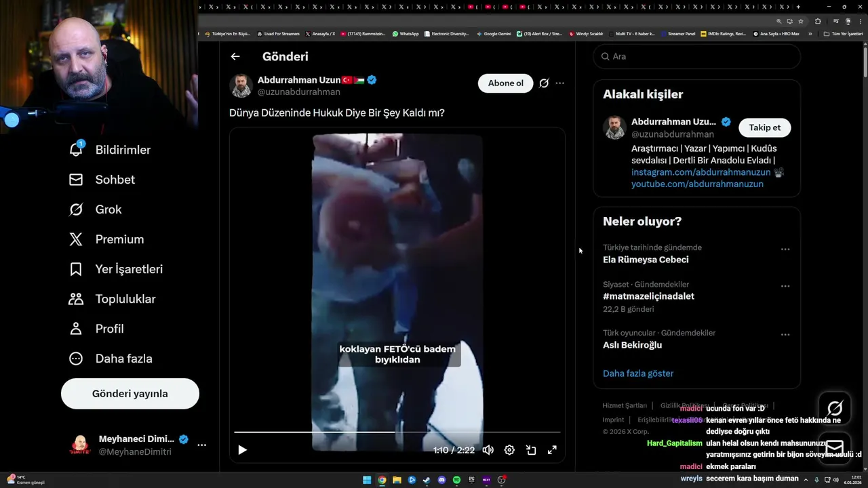Open more options for Aslı Bekiroğlu trend
This screenshot has width=868, height=488.
785,335
